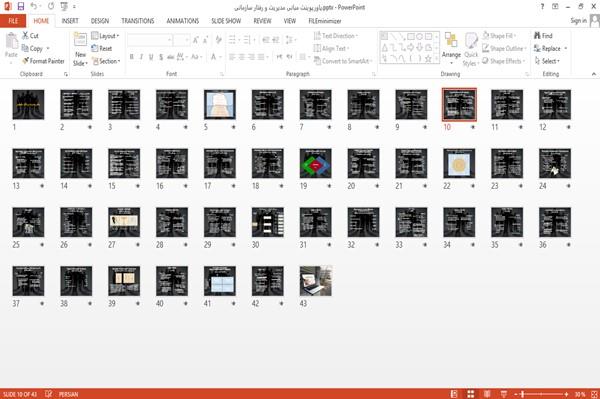Toggle left text alignment
Viewport: 600px width, 399px height.
(232, 57)
